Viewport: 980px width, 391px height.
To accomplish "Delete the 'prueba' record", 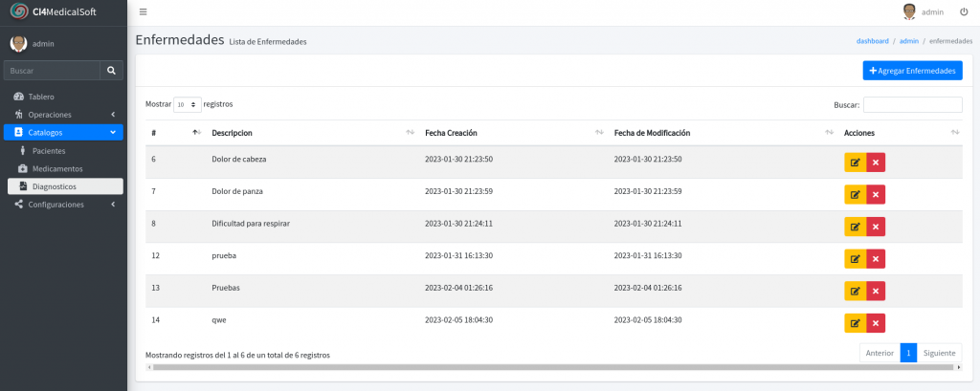I will click(876, 259).
